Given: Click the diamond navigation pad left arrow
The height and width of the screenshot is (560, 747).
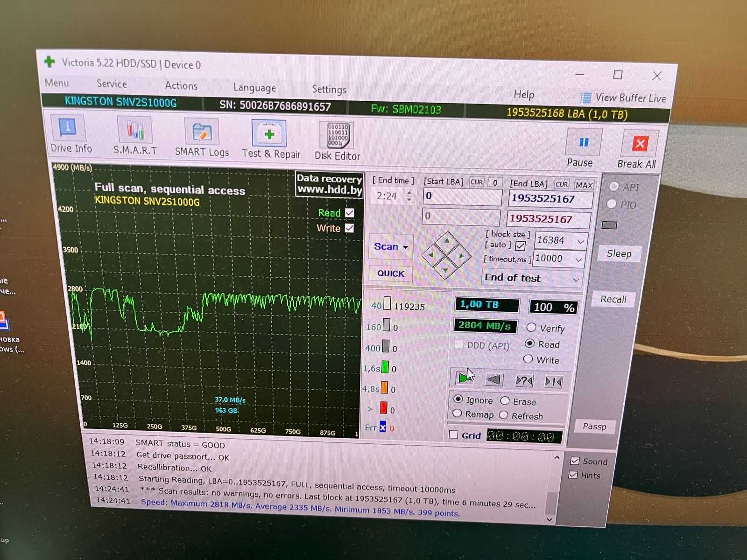Looking at the screenshot, I should tap(431, 255).
